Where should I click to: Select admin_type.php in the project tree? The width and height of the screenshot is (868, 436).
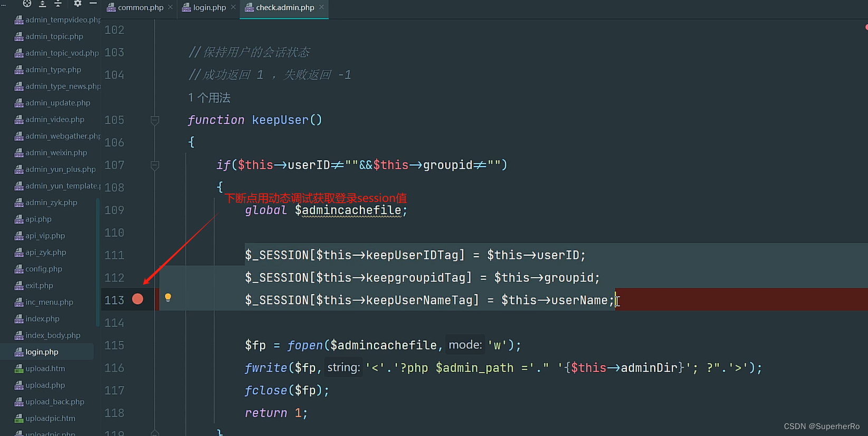point(47,70)
